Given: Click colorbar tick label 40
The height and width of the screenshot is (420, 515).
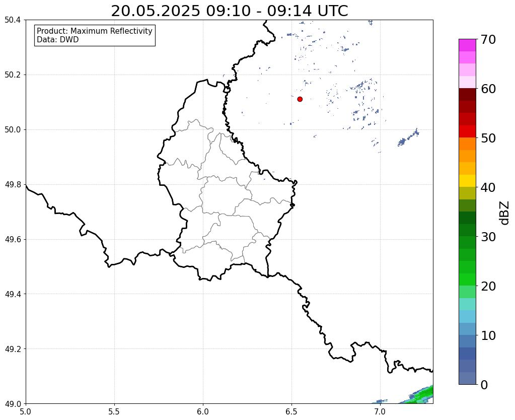Looking at the screenshot, I should [488, 187].
